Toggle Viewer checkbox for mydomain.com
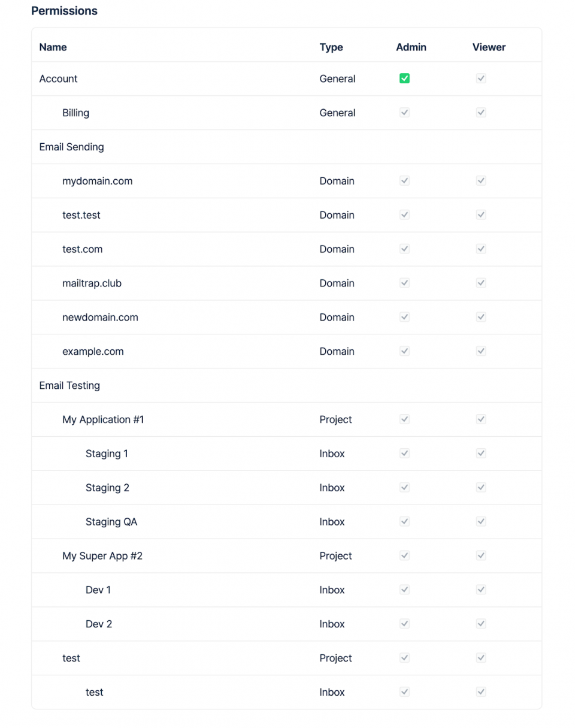 tap(480, 180)
